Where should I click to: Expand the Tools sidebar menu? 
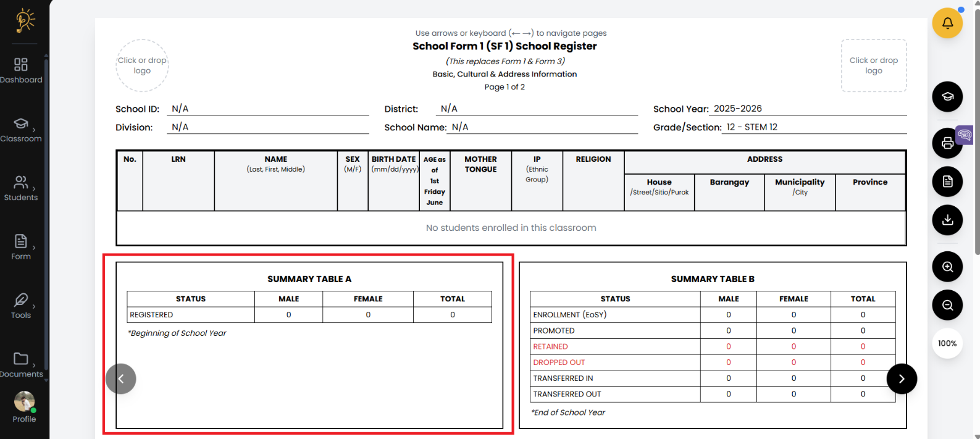[22, 306]
